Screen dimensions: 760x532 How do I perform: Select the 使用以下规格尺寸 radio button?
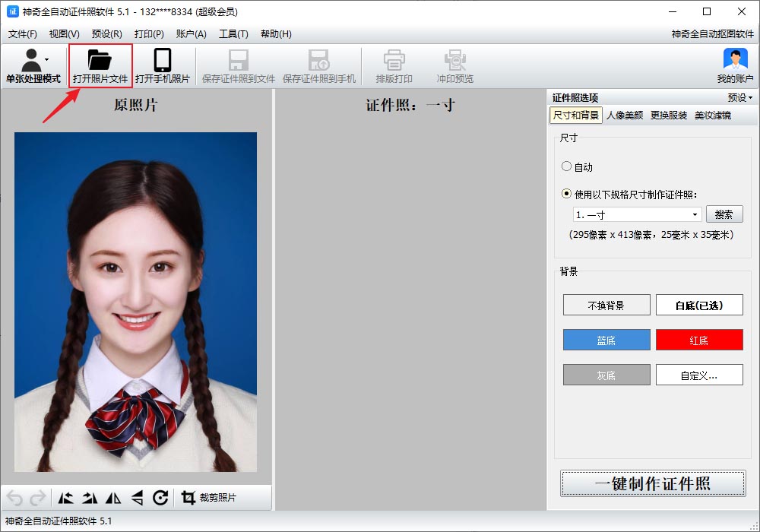point(565,192)
